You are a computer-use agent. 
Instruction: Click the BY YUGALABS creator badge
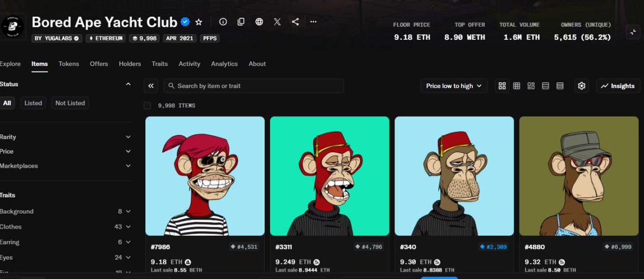point(57,38)
